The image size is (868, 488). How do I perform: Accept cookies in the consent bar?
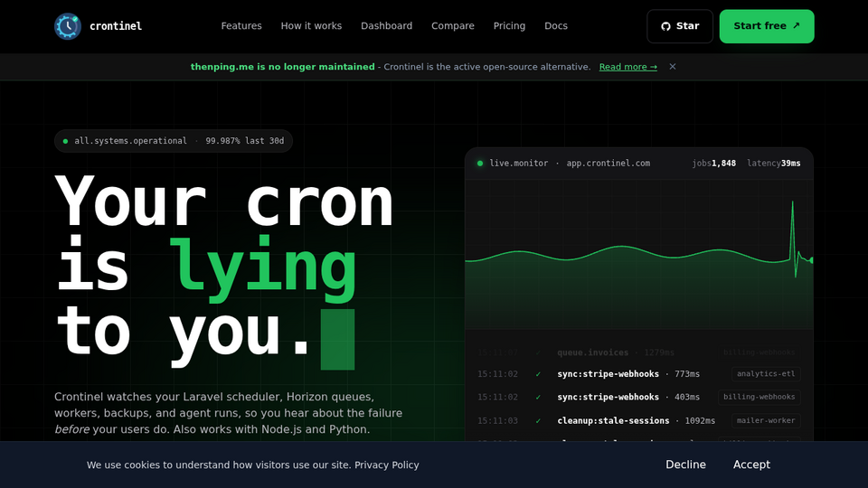click(751, 465)
